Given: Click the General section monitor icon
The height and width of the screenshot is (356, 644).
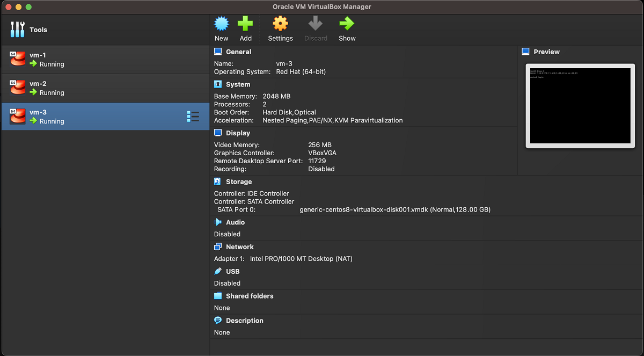Looking at the screenshot, I should pyautogui.click(x=218, y=52).
